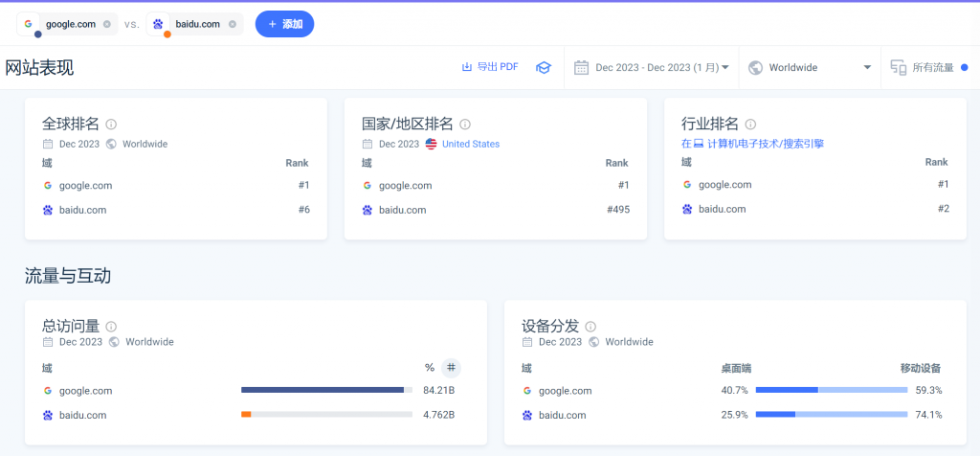Click the 74.1% mobile share value
980x456 pixels.
point(928,415)
